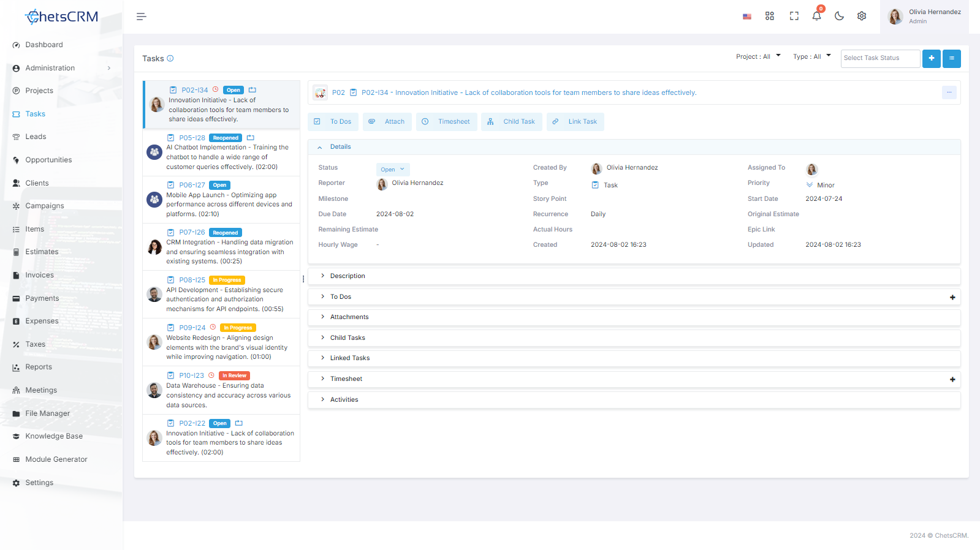Image resolution: width=980 pixels, height=550 pixels.
Task: Click the P02 project link in header
Action: 338,93
